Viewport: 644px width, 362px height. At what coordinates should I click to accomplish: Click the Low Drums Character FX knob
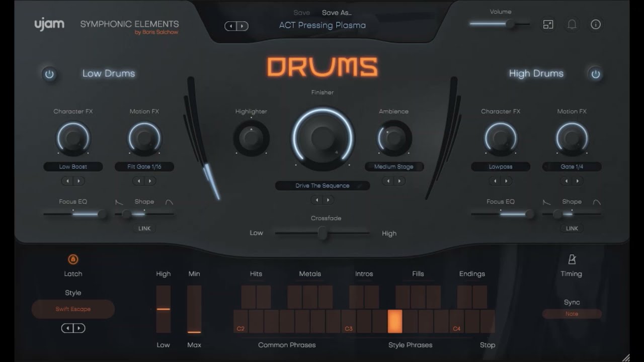tap(73, 138)
